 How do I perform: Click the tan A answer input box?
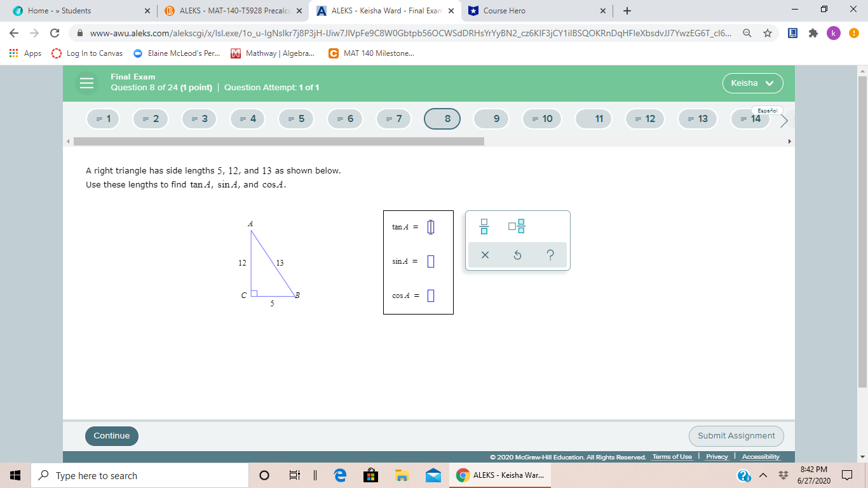tap(431, 226)
